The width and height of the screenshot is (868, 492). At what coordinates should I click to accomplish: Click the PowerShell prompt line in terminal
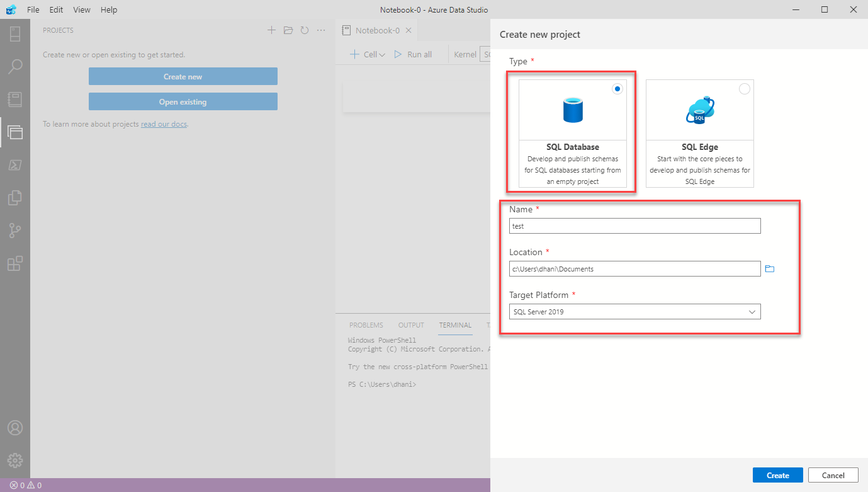click(x=382, y=384)
